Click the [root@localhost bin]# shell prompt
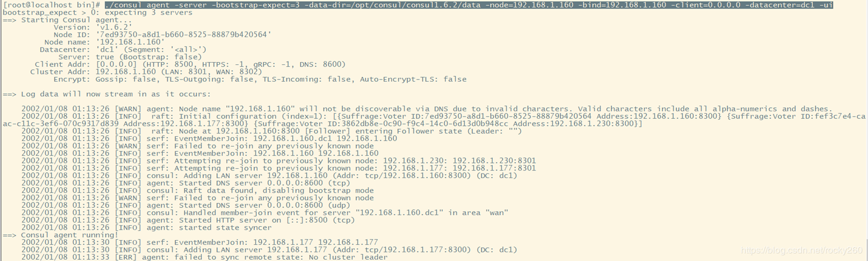 click(52, 5)
